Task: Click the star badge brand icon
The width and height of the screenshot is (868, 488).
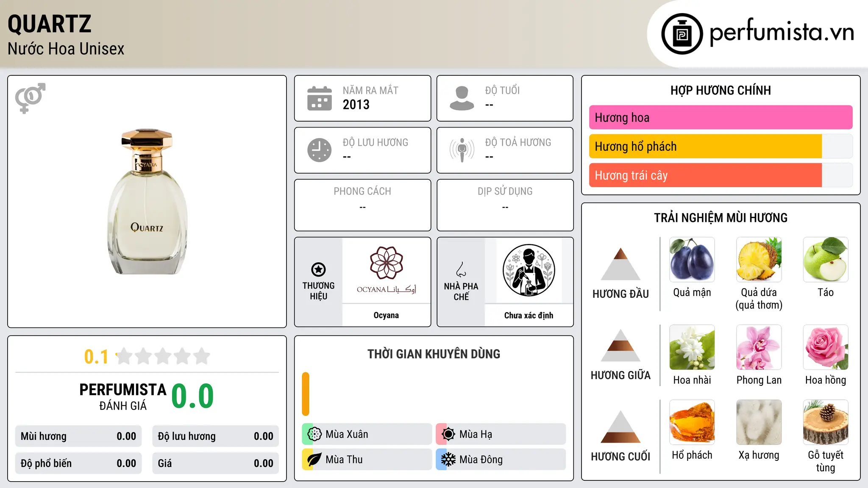Action: pyautogui.click(x=318, y=269)
